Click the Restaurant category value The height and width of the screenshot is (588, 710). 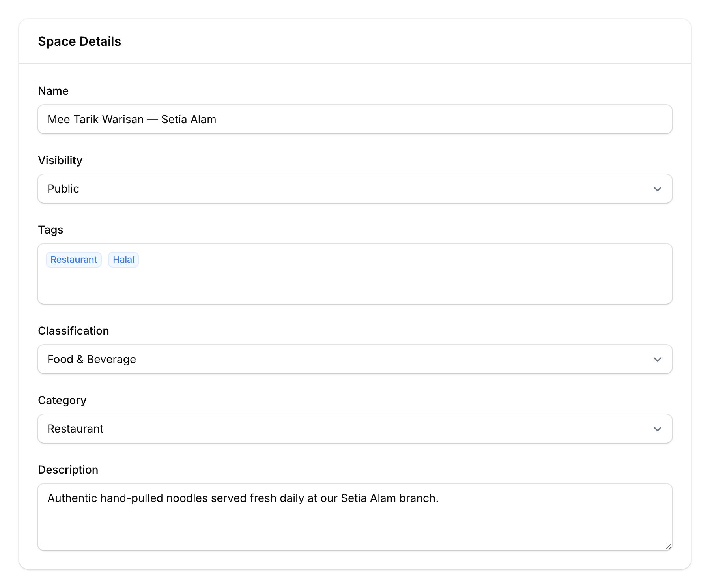point(75,429)
